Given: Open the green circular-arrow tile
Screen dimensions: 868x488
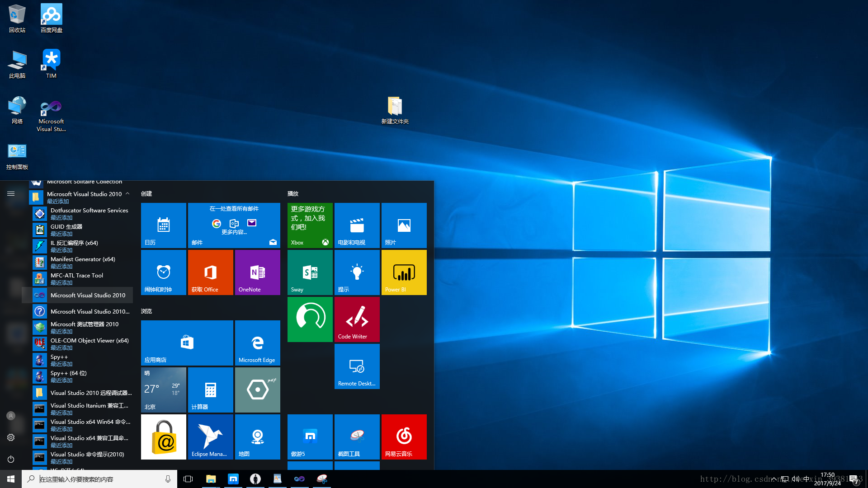Looking at the screenshot, I should (310, 319).
